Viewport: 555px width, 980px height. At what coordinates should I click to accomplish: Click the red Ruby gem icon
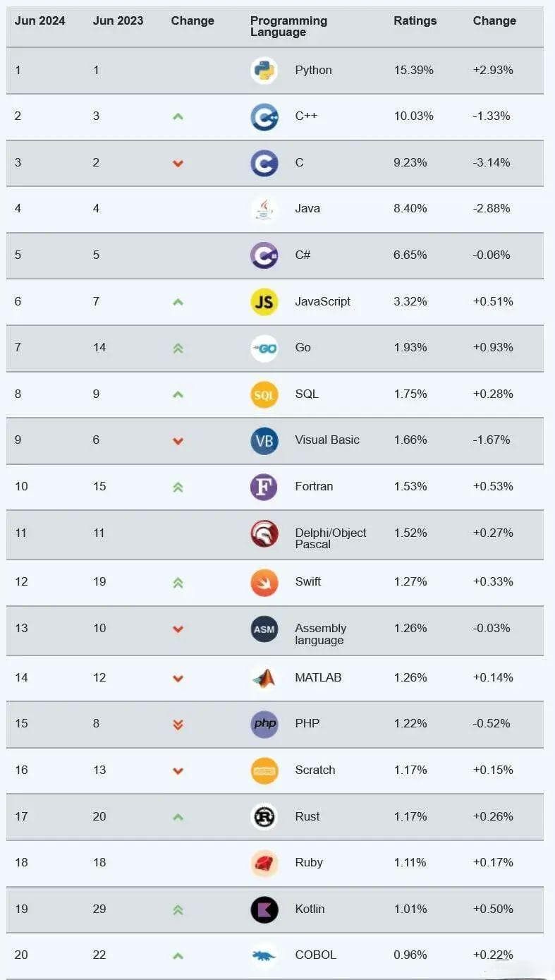pos(264,863)
